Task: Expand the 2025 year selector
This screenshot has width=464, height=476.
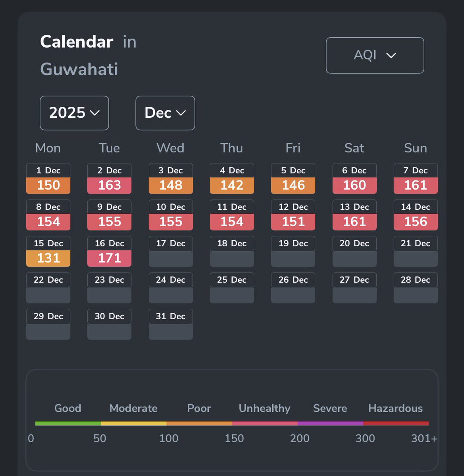Action: [x=74, y=113]
